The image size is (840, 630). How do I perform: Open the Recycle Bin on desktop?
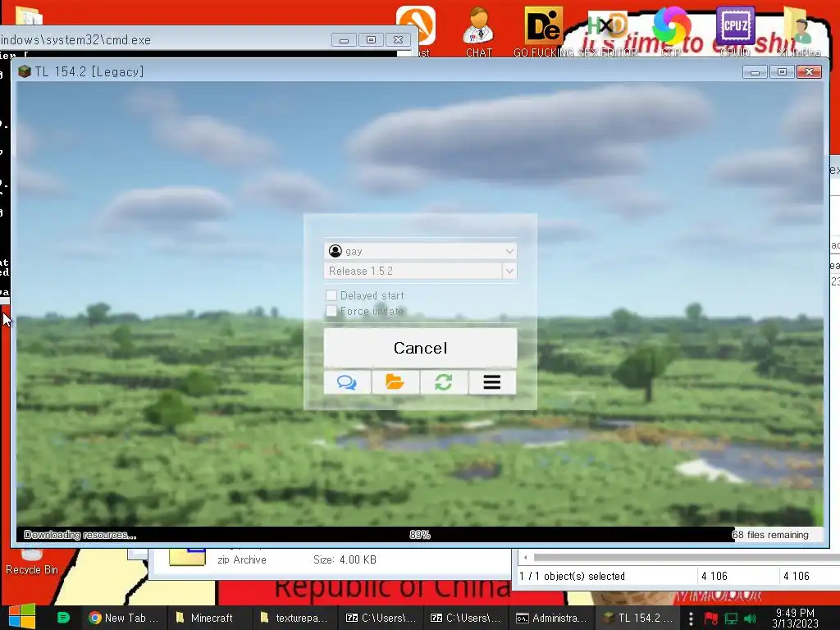point(32,563)
